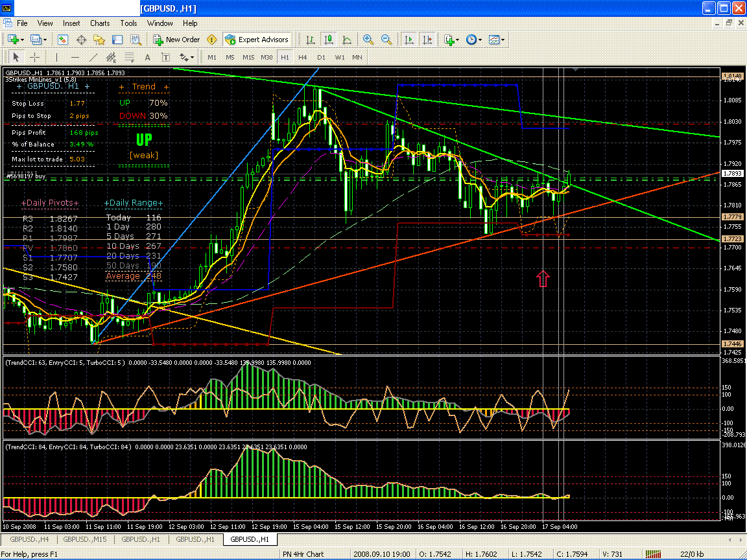Select the text label tool

(x=166, y=58)
